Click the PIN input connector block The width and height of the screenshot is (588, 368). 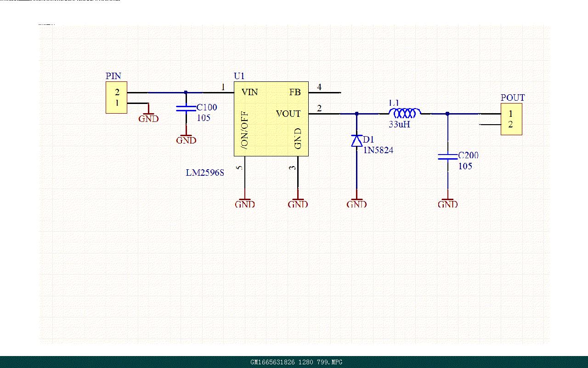(117, 98)
